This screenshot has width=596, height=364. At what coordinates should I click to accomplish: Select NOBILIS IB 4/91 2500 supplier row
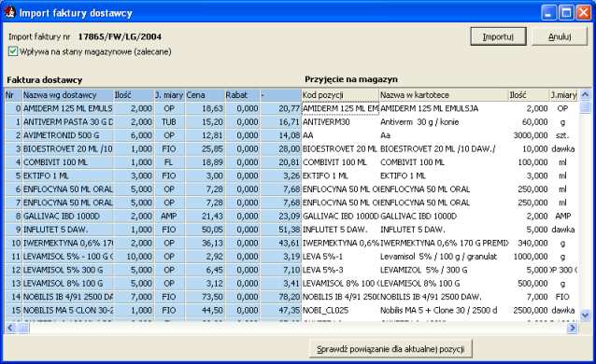[x=67, y=297]
